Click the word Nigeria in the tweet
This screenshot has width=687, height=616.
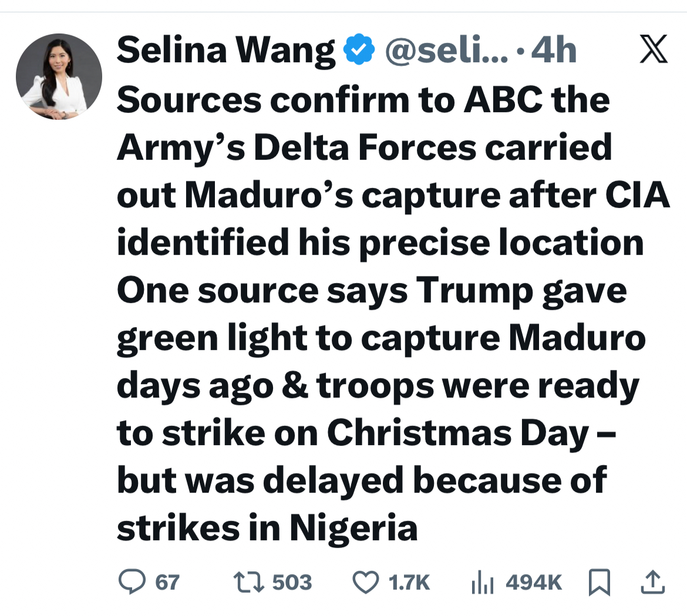pos(353,528)
